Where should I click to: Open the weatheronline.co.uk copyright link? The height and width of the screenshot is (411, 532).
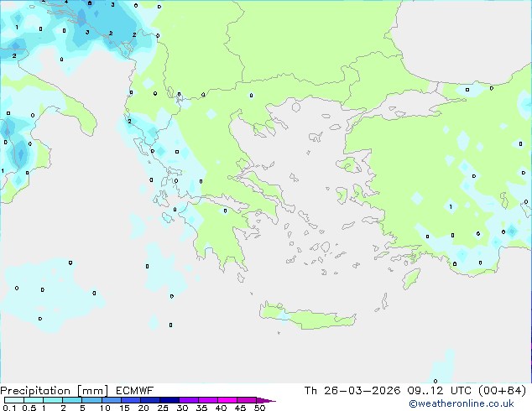point(462,403)
